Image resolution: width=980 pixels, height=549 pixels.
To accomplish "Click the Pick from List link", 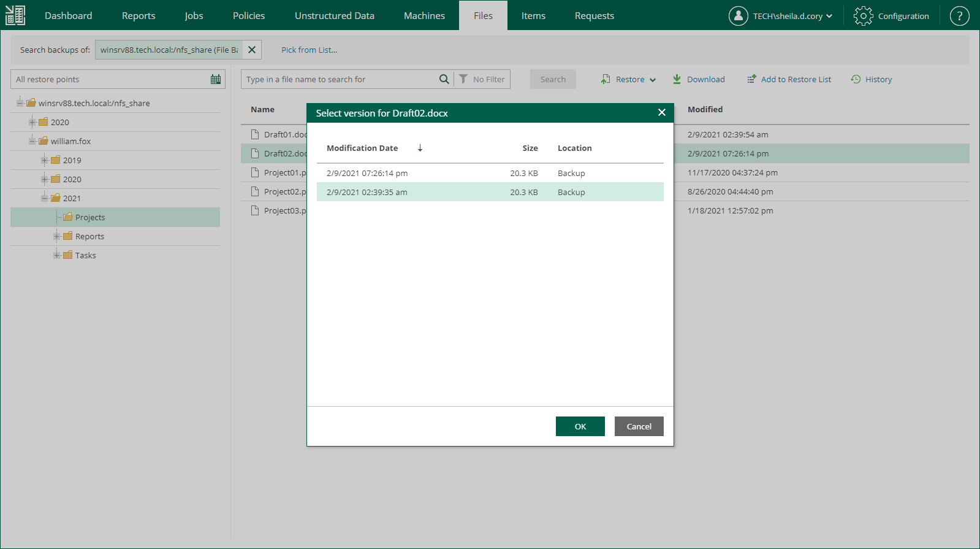I will (309, 50).
